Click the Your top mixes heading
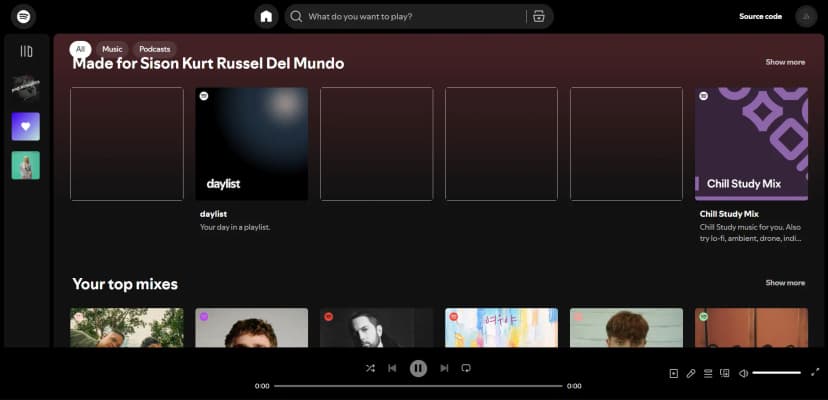 (x=125, y=284)
